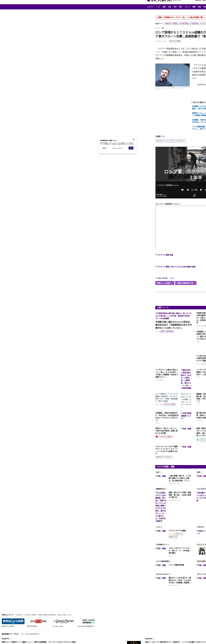Open the すべて hamburger menu
206x644 pixels.
click(x=150, y=7)
